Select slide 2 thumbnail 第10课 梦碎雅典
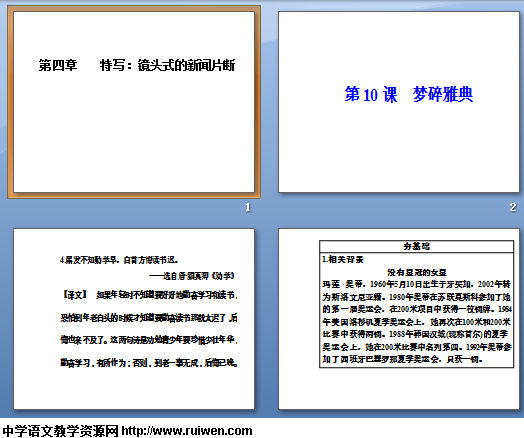 [x=399, y=102]
